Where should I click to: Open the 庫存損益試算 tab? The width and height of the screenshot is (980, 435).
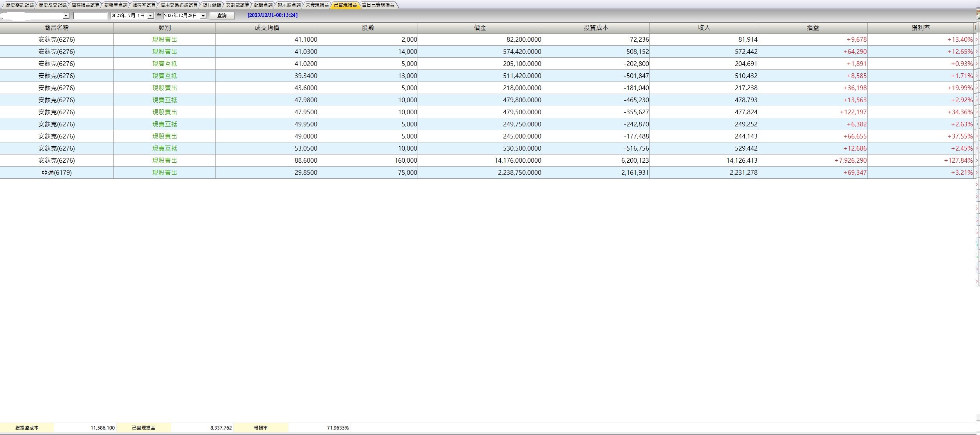click(x=85, y=5)
